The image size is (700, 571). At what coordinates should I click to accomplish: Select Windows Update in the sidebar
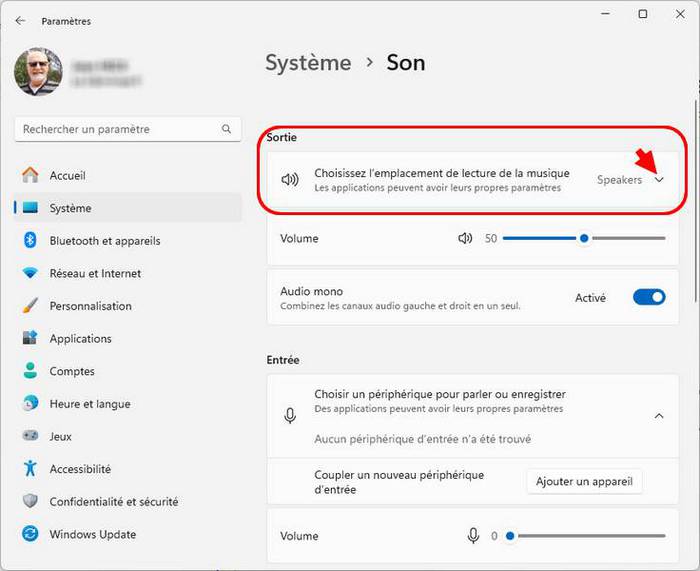pyautogui.click(x=128, y=534)
